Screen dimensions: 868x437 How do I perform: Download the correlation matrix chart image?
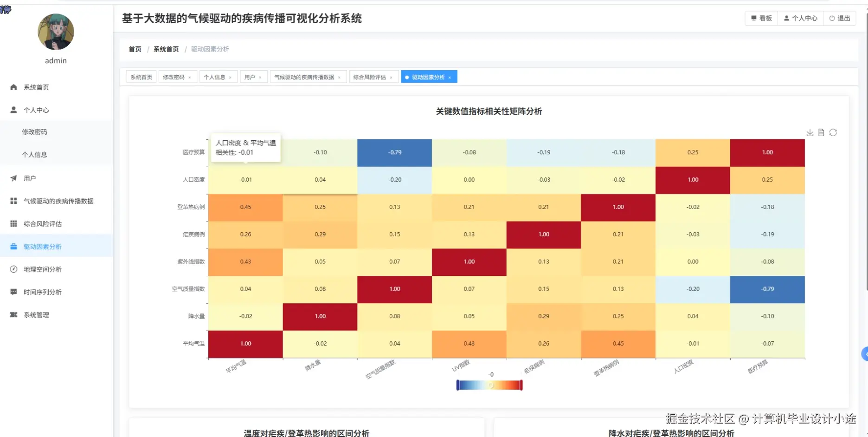810,132
